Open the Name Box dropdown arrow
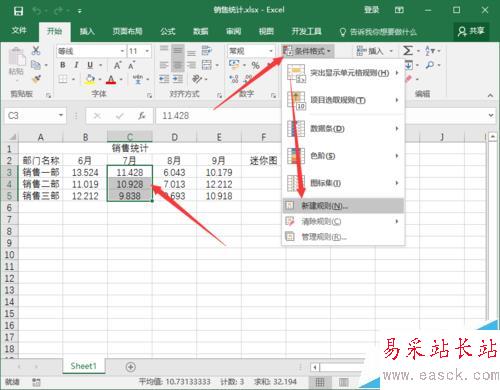The width and height of the screenshot is (500, 390). 61,116
